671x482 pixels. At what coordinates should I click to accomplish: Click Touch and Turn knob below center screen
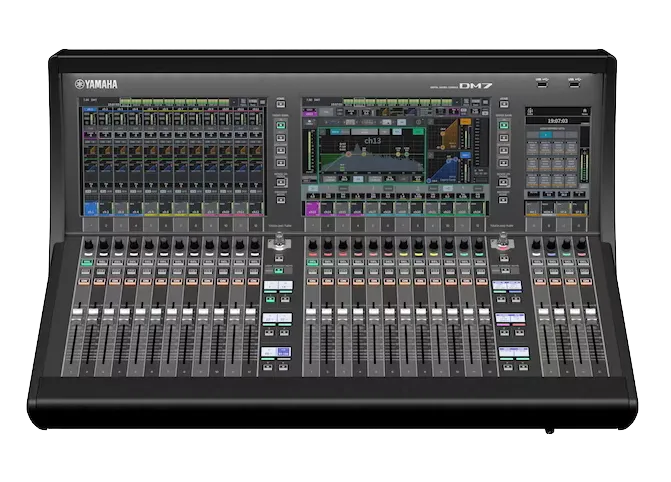click(503, 241)
